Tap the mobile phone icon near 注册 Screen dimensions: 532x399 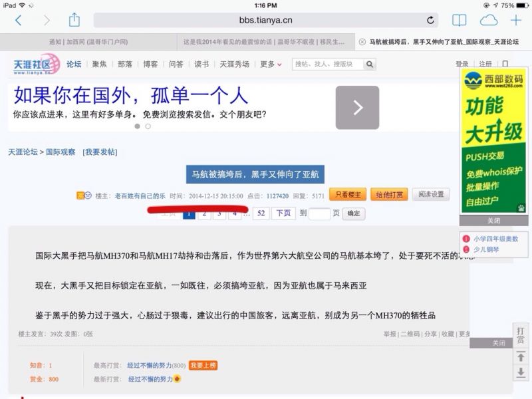coord(505,64)
